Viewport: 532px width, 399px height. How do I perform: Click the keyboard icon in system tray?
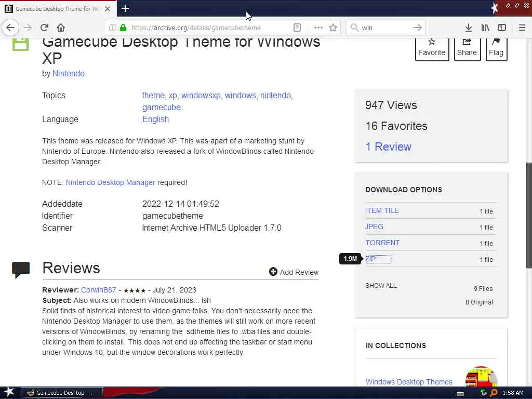(x=460, y=394)
